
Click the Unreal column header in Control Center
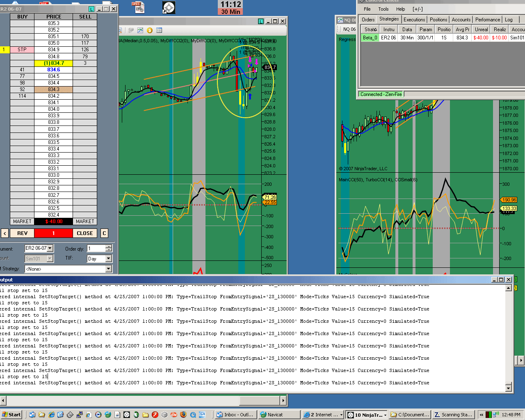[x=482, y=29]
